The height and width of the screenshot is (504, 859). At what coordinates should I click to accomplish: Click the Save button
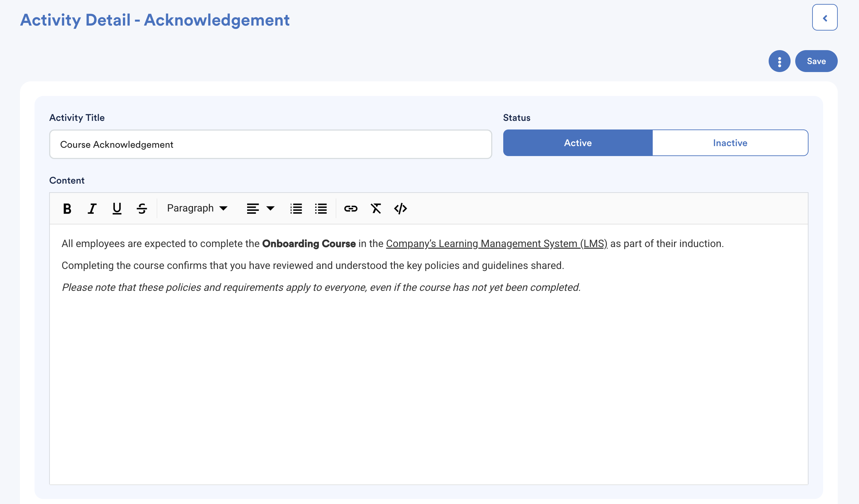(x=816, y=61)
